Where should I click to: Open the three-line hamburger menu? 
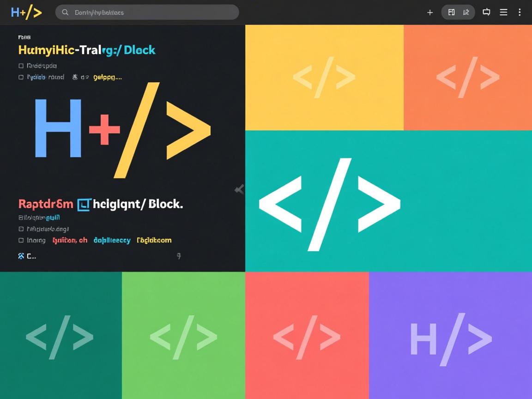[504, 12]
